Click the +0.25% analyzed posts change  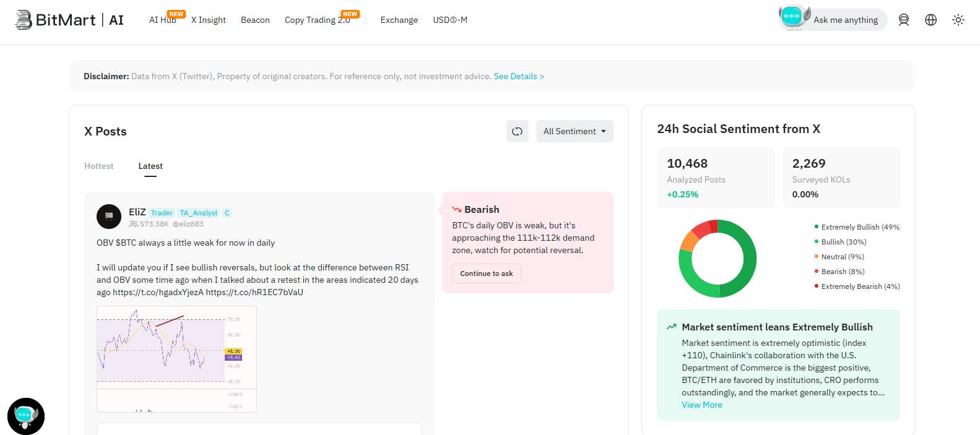[x=682, y=194]
